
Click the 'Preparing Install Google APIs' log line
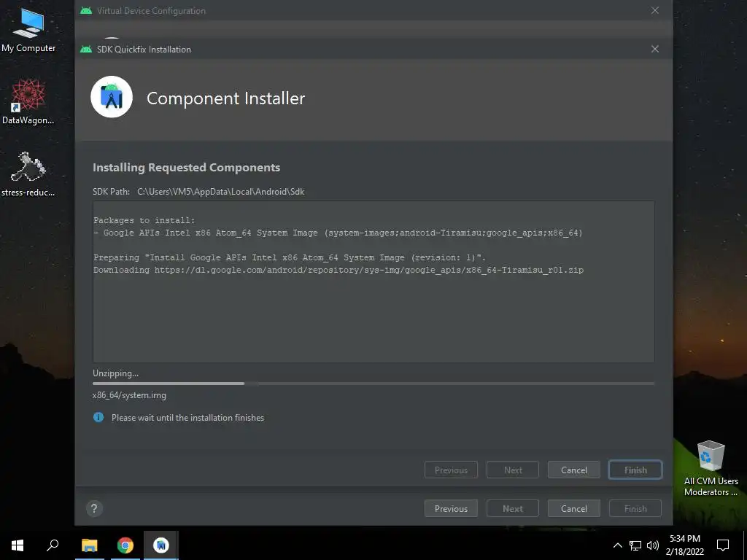(290, 257)
